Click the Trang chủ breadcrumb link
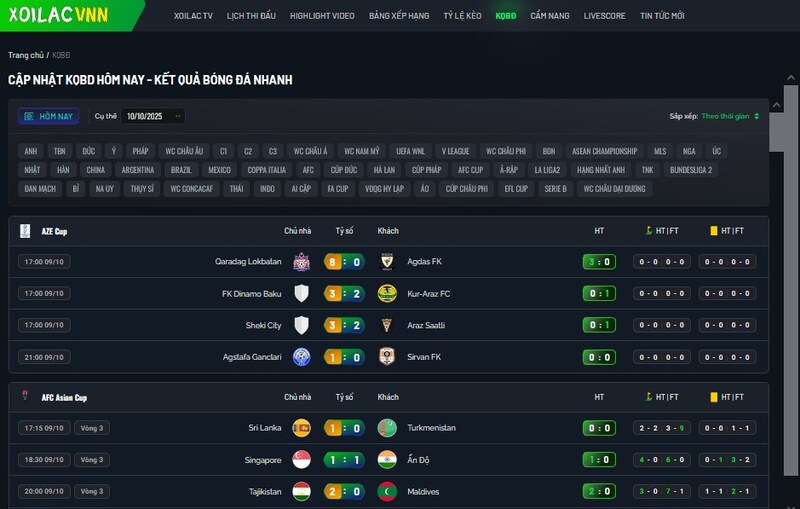 (25, 55)
